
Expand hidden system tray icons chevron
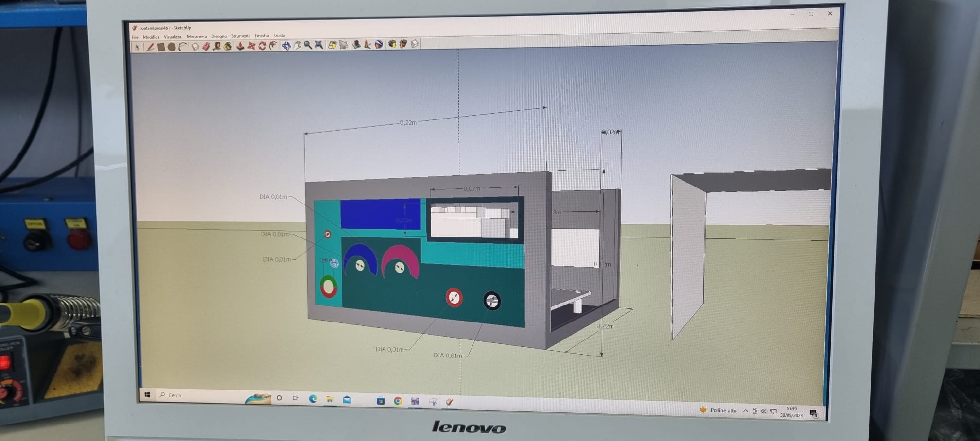745,411
